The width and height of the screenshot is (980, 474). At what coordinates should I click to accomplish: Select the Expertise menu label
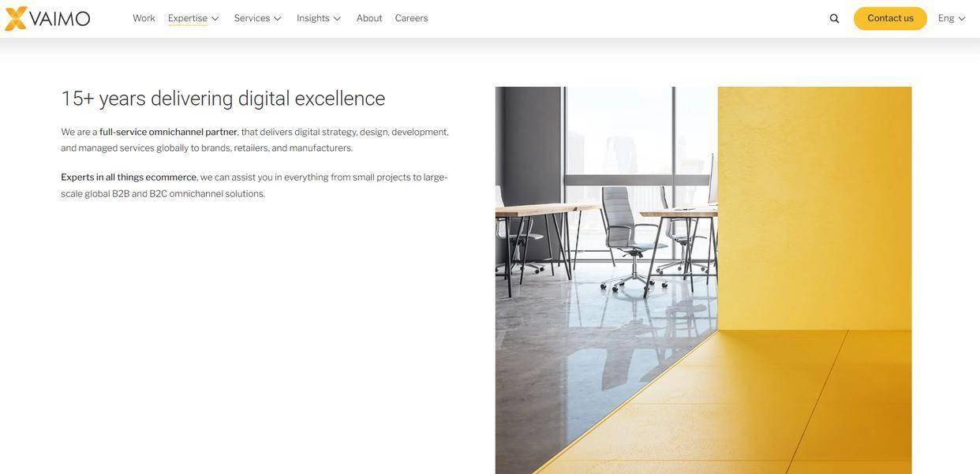[x=188, y=18]
